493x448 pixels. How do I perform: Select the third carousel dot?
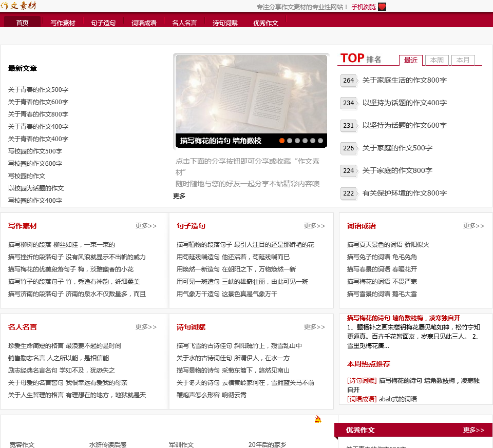[x=297, y=141]
